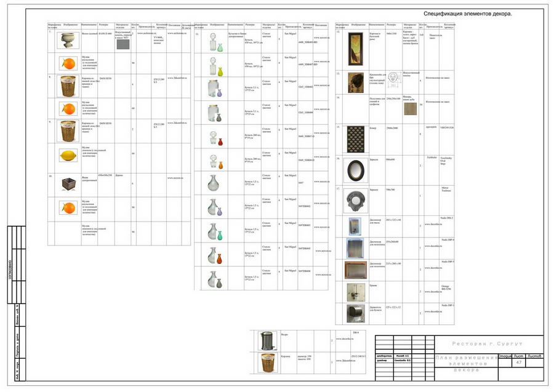Click the round toilet paper holder image

pyautogui.click(x=355, y=314)
